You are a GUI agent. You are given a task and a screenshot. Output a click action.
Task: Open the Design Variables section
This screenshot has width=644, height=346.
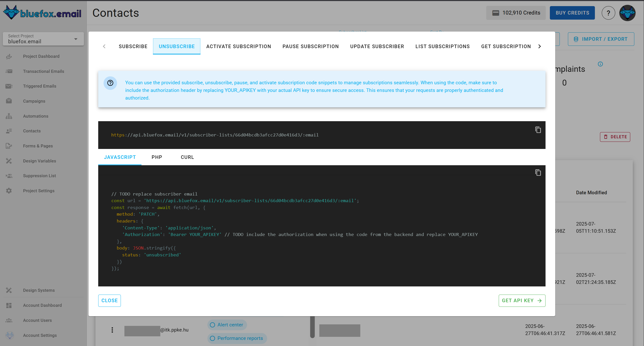pyautogui.click(x=39, y=161)
